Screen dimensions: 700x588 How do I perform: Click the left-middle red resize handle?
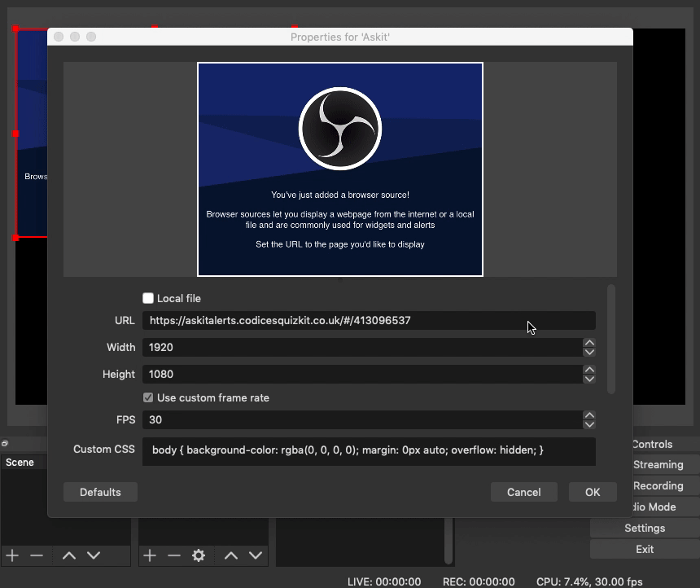(x=15, y=134)
